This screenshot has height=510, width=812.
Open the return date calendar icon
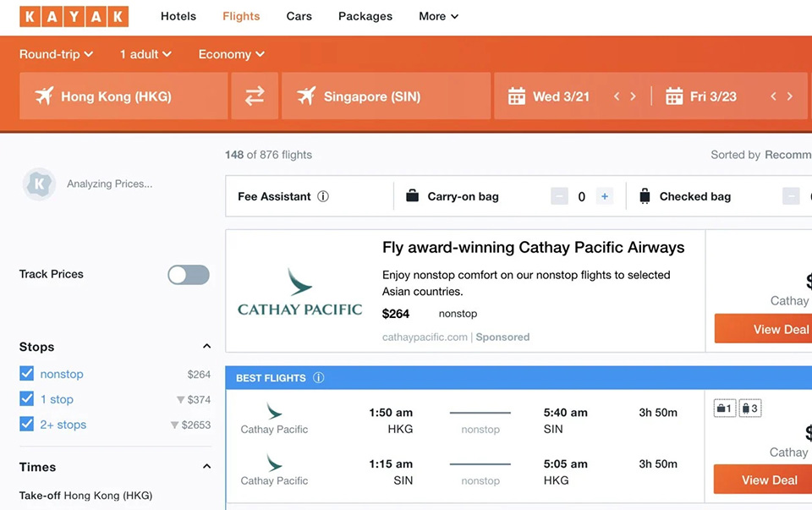[x=674, y=96]
